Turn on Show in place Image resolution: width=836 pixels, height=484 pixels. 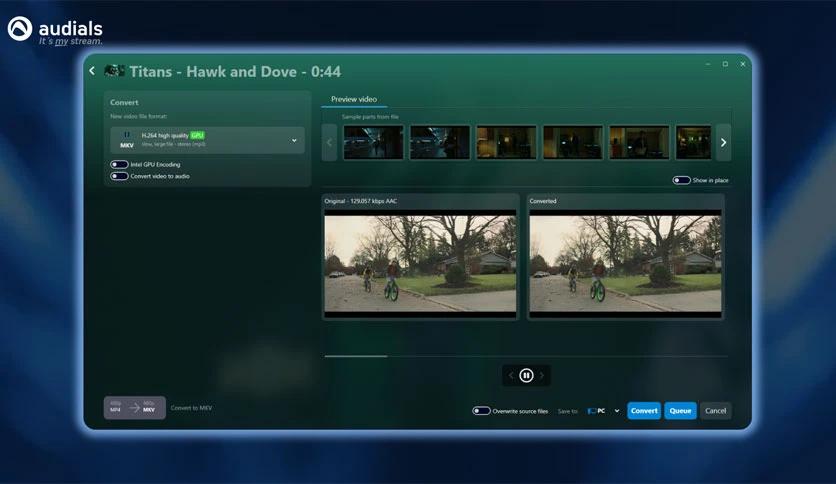tap(681, 180)
